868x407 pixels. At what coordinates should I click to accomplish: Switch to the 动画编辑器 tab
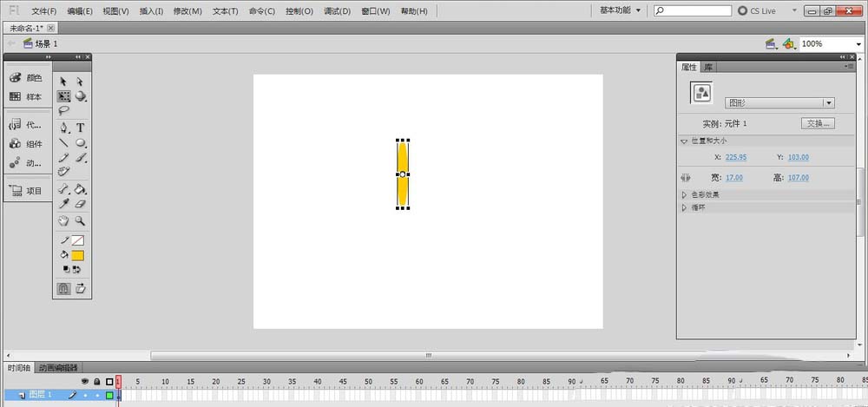tap(59, 368)
